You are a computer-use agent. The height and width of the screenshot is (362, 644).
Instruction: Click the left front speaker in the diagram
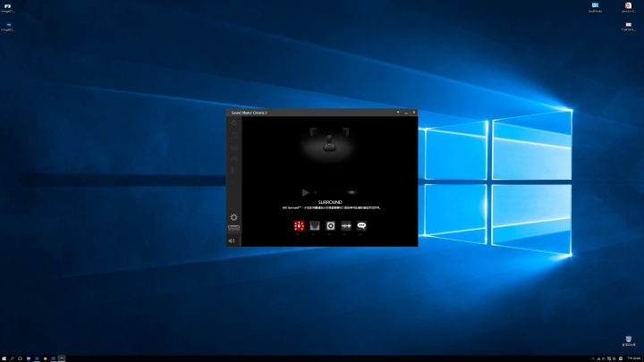pyautogui.click(x=313, y=131)
